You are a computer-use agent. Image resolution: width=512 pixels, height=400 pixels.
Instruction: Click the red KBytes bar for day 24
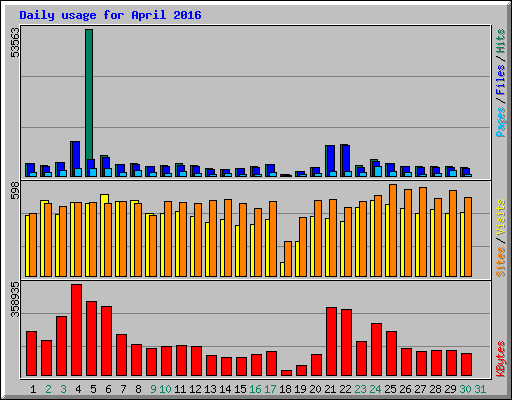pyautogui.click(x=376, y=349)
